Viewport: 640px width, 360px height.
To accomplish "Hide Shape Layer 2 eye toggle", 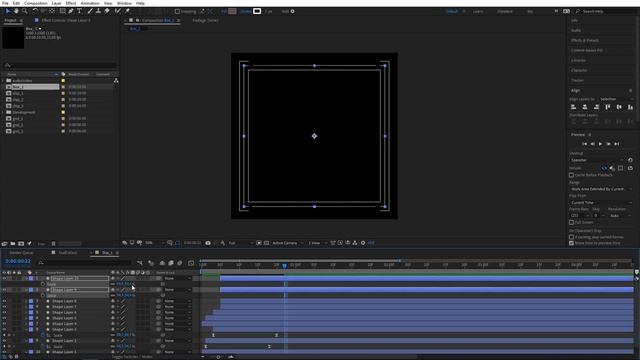I will pos(4,341).
